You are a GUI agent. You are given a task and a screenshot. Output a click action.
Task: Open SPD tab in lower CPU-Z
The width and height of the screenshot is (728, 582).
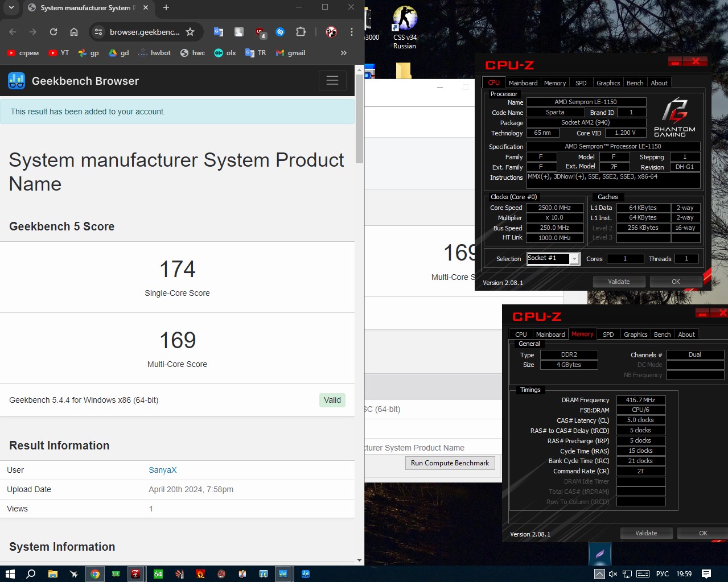tap(608, 335)
